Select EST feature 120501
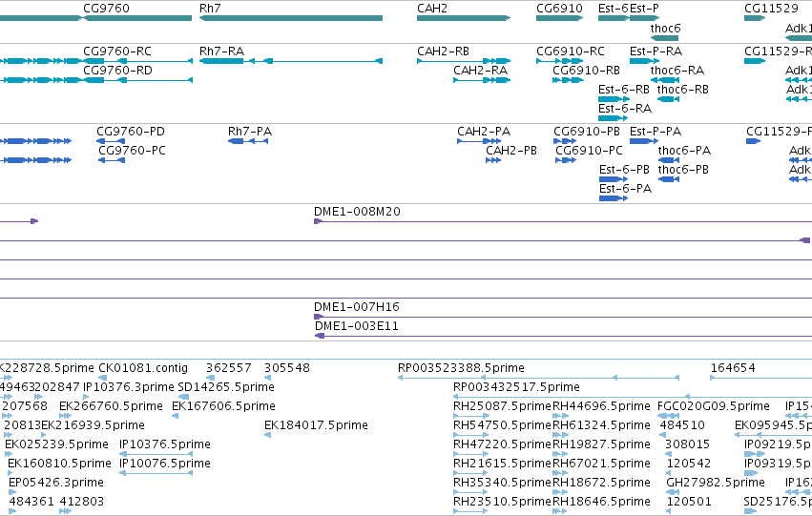Viewport: 812px width, 516px height. (689, 502)
